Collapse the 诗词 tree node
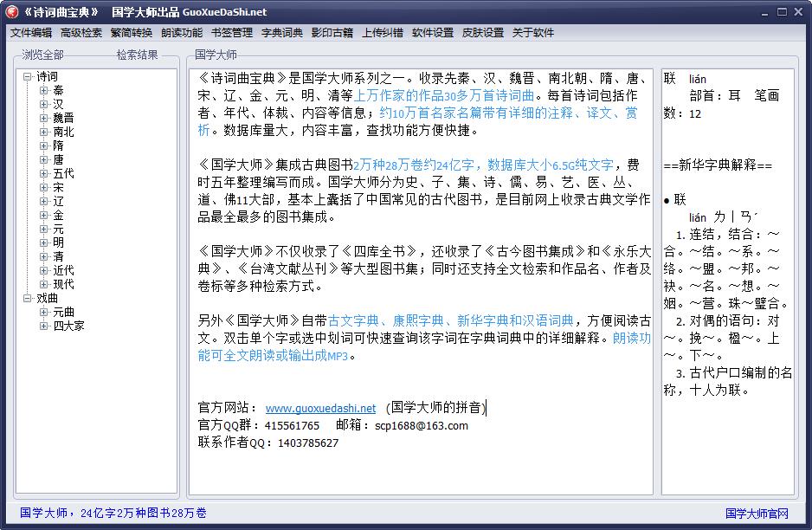812x530 pixels. coord(28,77)
